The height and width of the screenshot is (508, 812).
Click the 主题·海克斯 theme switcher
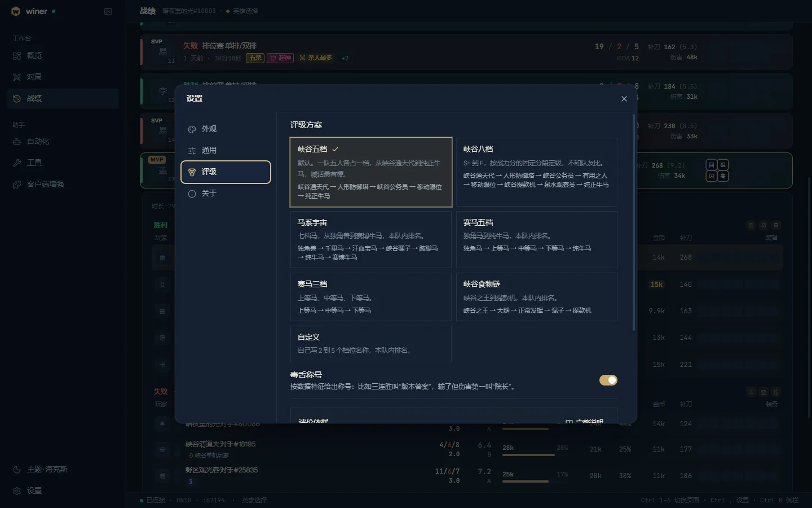[x=63, y=470]
